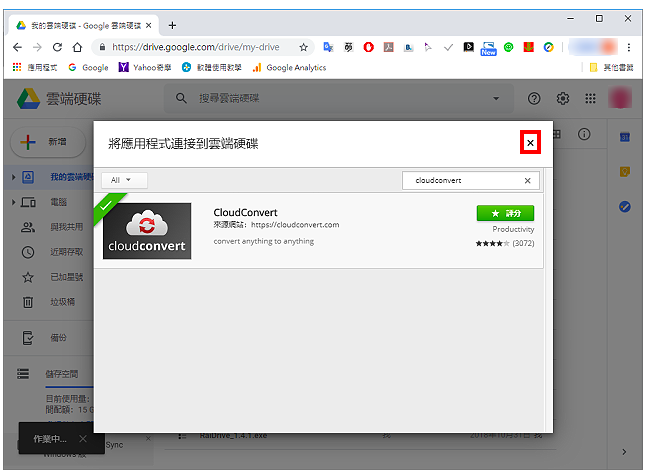Click the Productivity category label
Viewport: 658px width, 476px height.
[513, 229]
